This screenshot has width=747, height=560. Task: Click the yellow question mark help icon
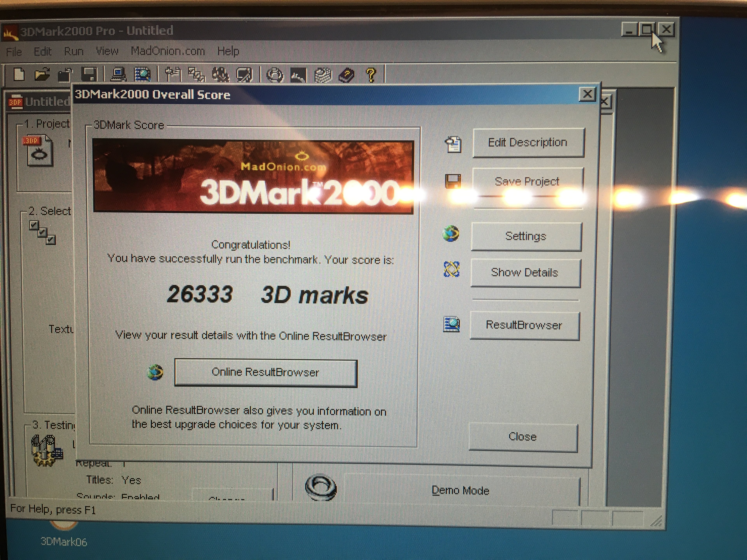click(x=371, y=75)
